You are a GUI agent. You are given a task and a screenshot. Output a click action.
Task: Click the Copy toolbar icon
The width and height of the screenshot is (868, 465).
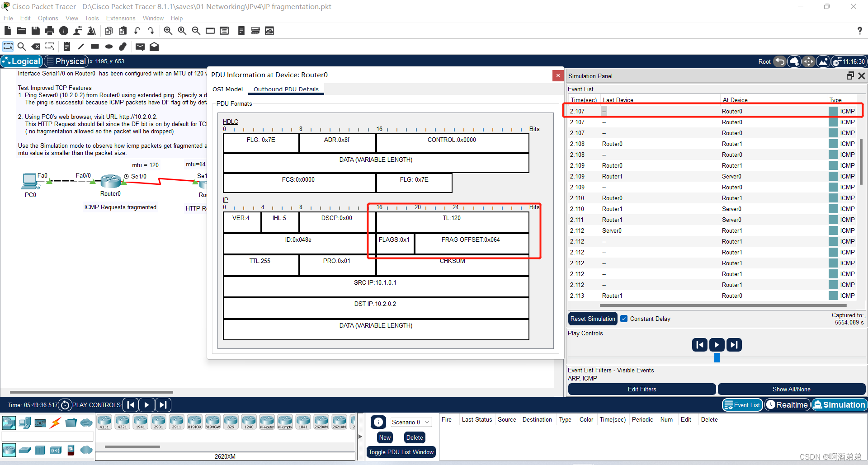(x=109, y=31)
